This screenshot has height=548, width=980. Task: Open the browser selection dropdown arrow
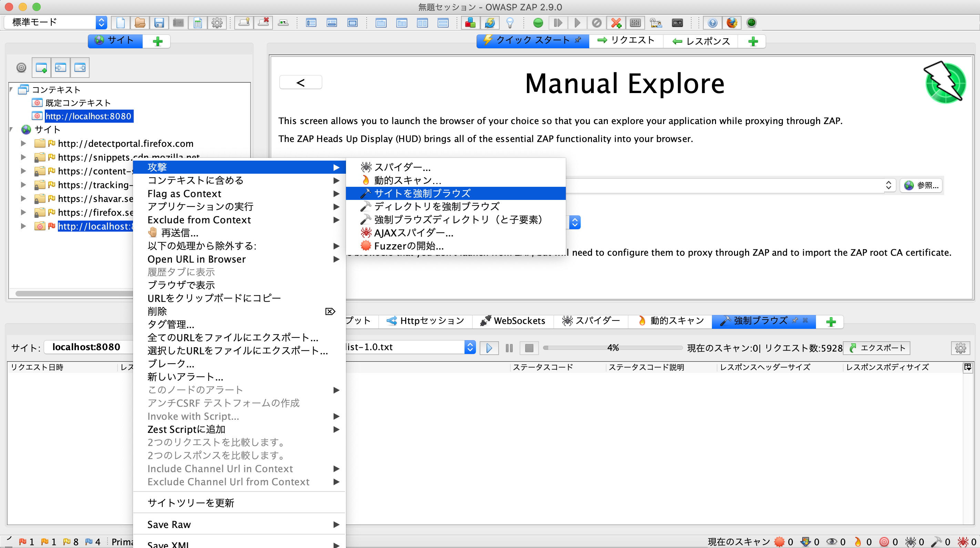tap(575, 222)
